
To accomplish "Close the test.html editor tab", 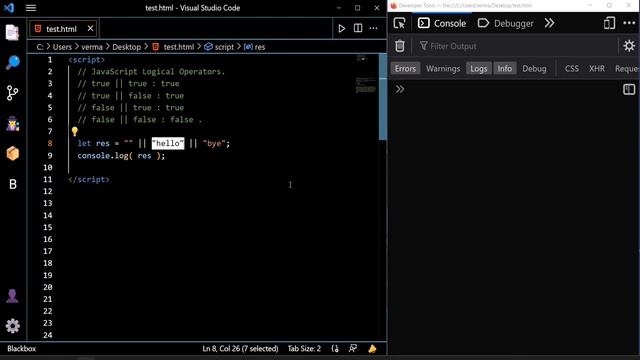I will (x=90, y=28).
